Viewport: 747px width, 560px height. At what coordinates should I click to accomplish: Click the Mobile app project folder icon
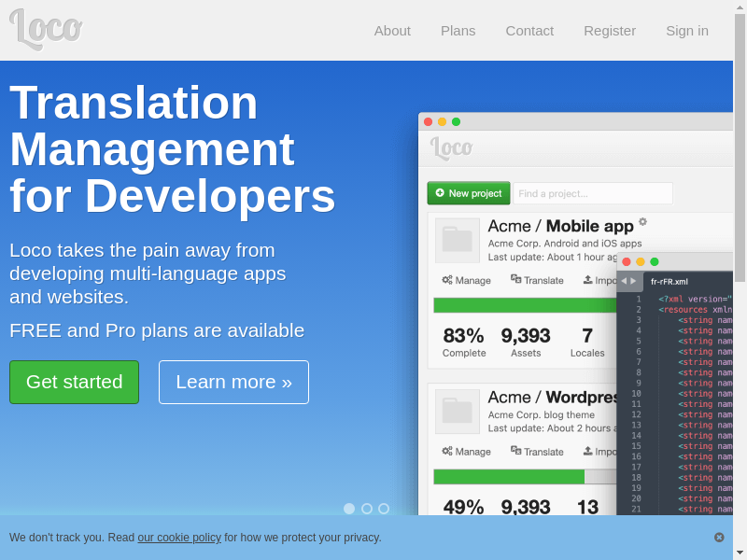(x=458, y=240)
